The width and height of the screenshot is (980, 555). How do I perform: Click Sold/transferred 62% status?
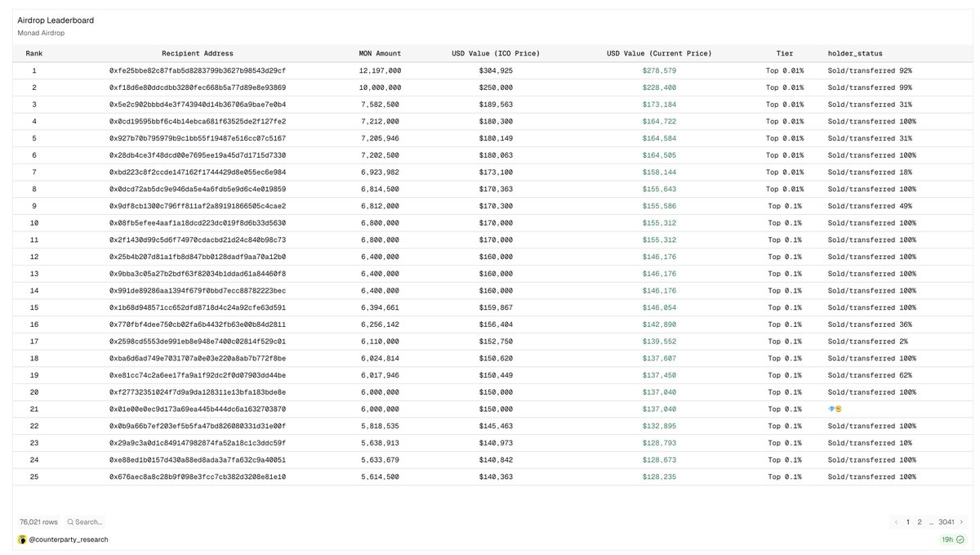click(x=870, y=375)
